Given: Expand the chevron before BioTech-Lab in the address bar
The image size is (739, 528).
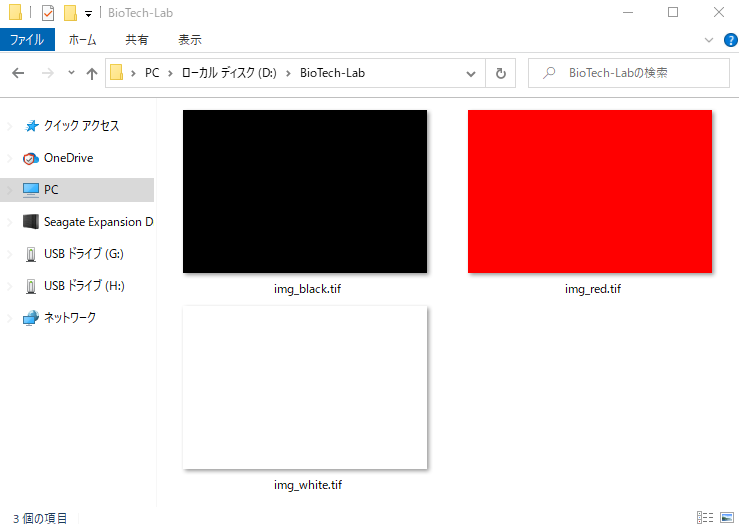Looking at the screenshot, I should pyautogui.click(x=288, y=73).
